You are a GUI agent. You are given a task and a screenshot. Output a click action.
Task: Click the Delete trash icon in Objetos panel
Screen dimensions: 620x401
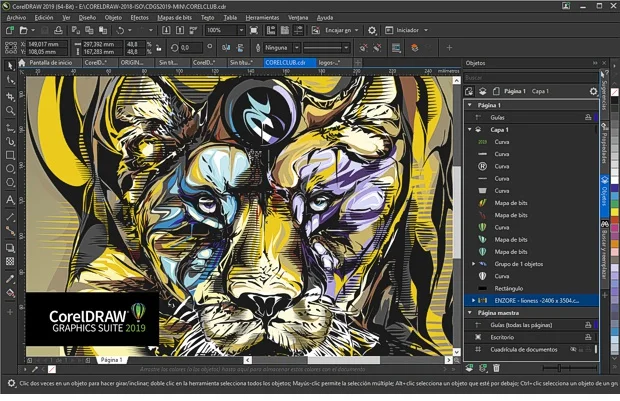pos(496,368)
